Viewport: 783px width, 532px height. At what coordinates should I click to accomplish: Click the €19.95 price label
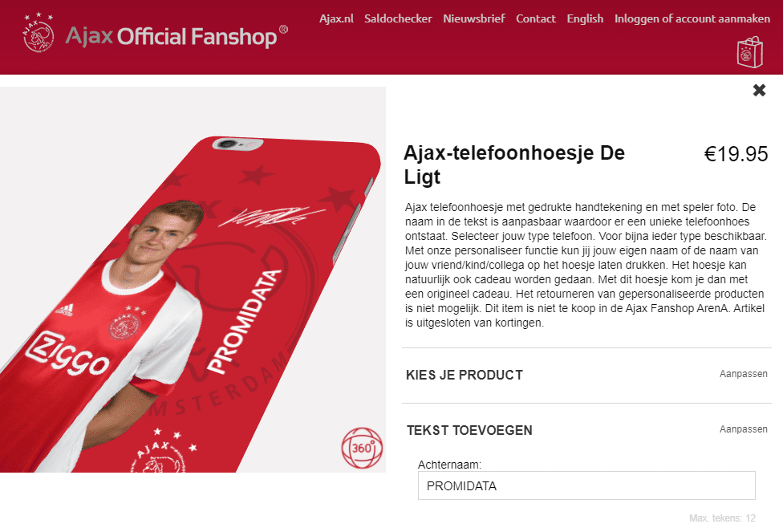736,154
